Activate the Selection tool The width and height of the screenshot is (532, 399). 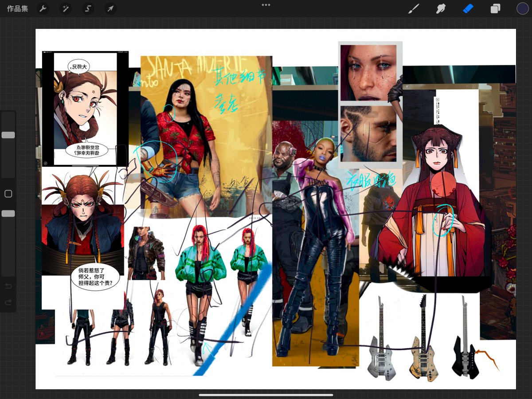(88, 8)
